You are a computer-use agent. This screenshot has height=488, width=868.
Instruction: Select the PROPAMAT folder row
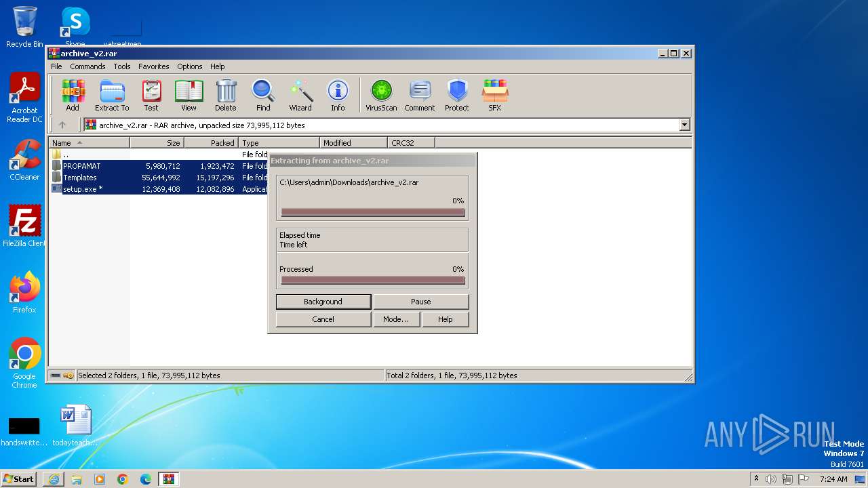(x=159, y=166)
